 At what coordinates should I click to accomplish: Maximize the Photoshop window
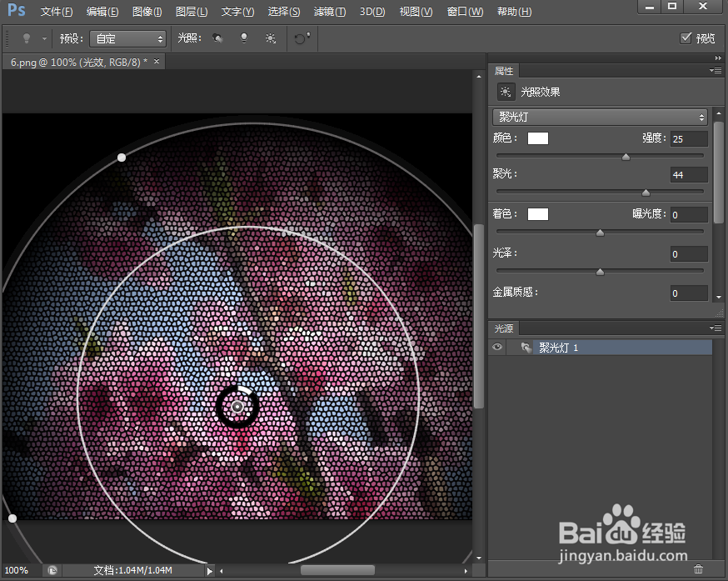pyautogui.click(x=672, y=7)
